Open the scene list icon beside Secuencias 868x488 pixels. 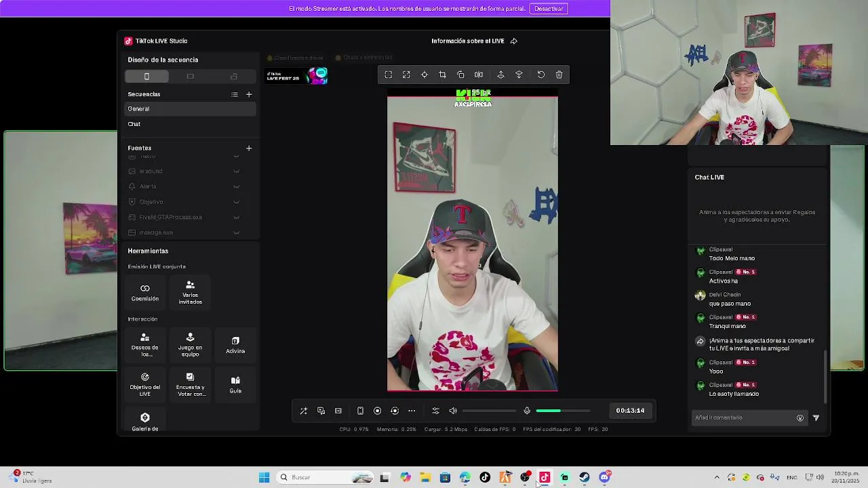point(235,94)
